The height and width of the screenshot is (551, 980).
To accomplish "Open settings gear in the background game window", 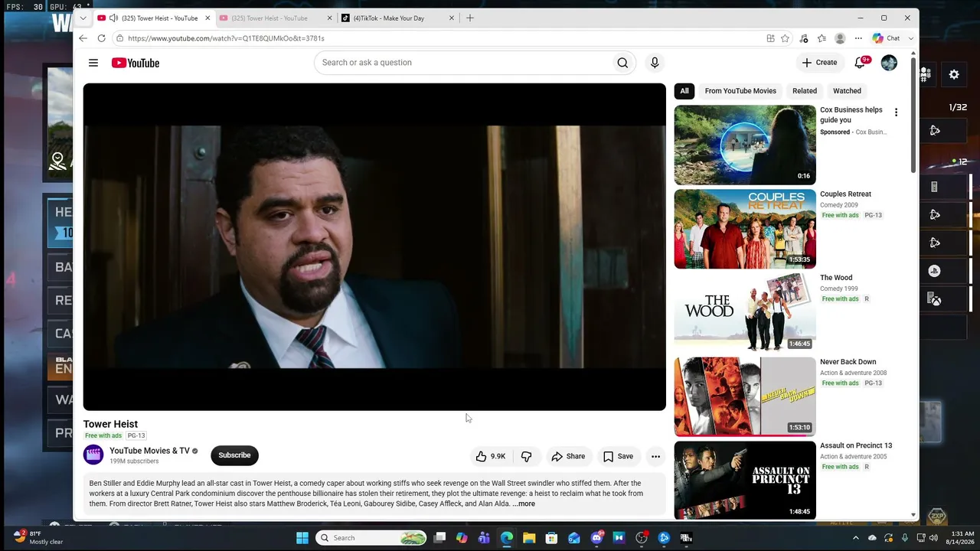I will click(954, 74).
